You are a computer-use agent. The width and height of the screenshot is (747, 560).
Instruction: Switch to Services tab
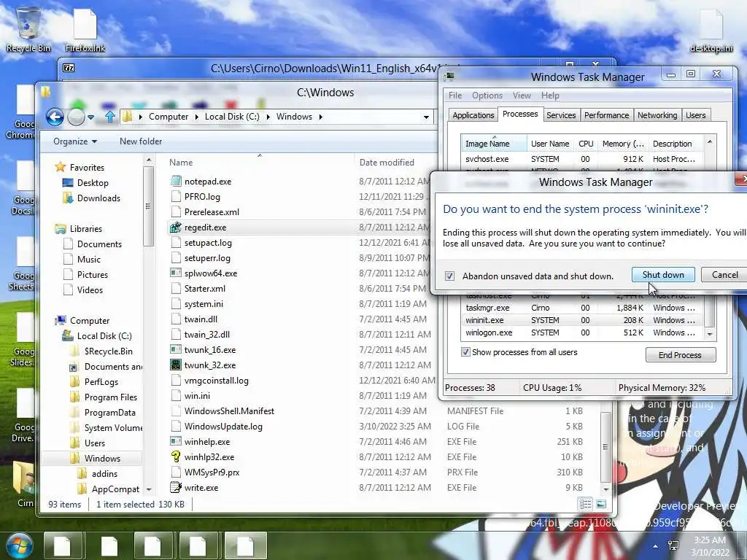click(x=561, y=115)
